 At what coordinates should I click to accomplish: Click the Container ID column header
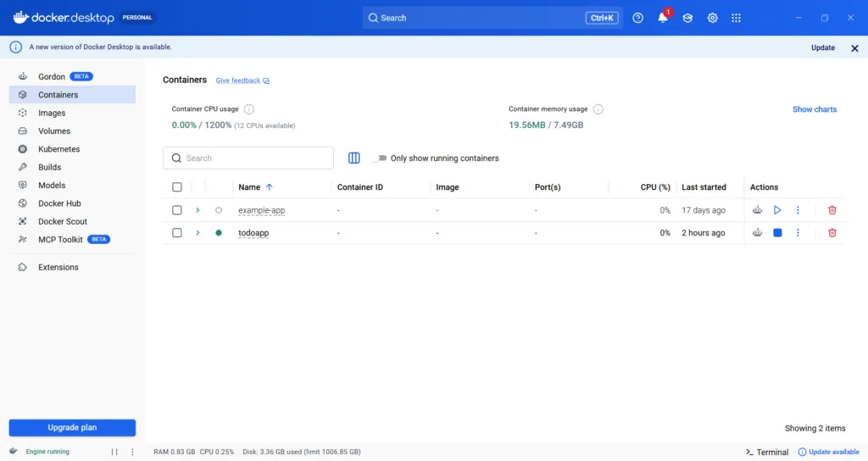(x=359, y=187)
